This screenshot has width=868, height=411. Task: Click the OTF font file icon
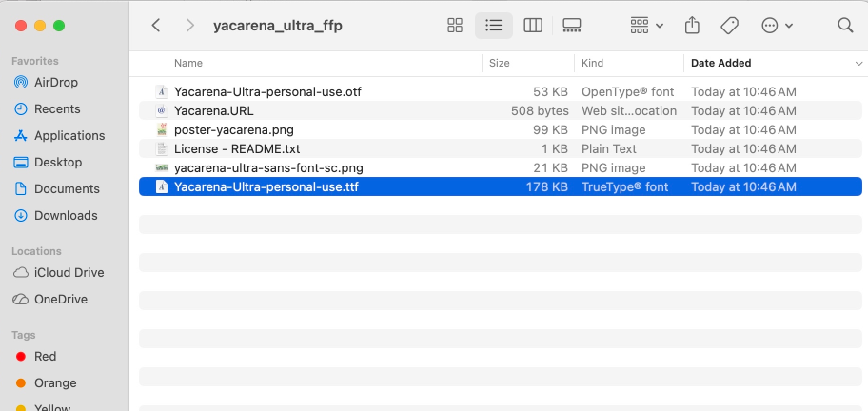click(x=161, y=92)
